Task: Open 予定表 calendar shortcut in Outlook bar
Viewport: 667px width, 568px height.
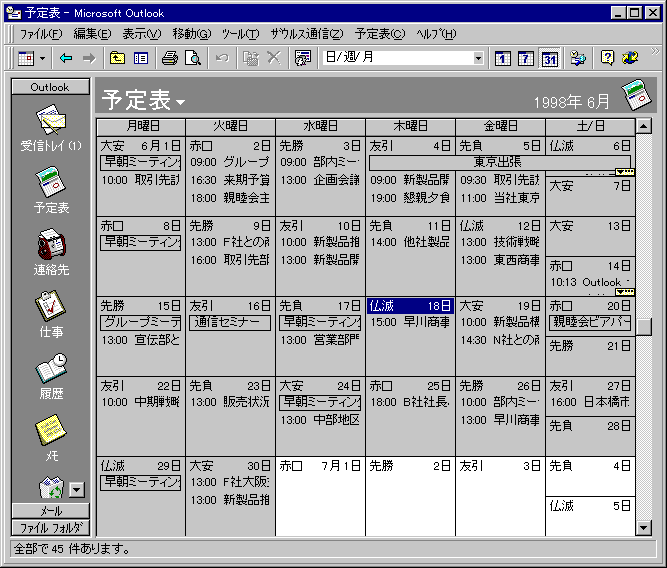Action: pos(51,191)
